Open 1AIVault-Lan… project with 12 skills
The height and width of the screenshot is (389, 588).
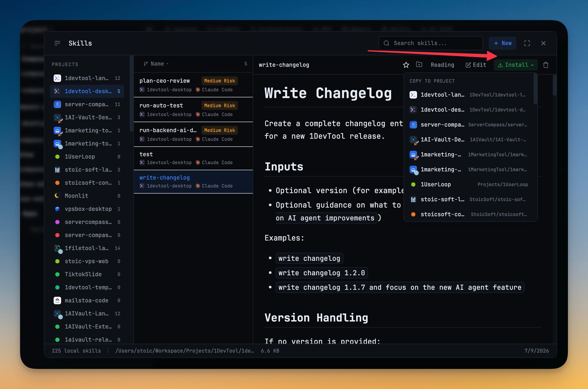click(x=87, y=314)
